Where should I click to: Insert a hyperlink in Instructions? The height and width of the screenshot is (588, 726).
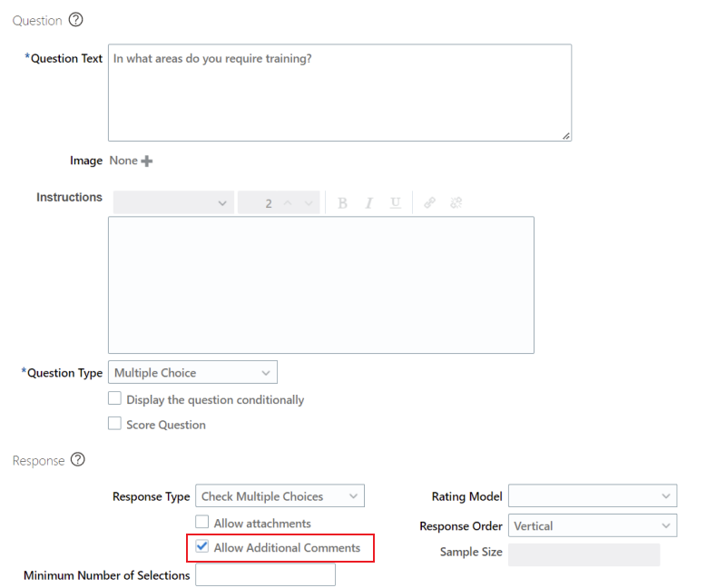tap(429, 202)
